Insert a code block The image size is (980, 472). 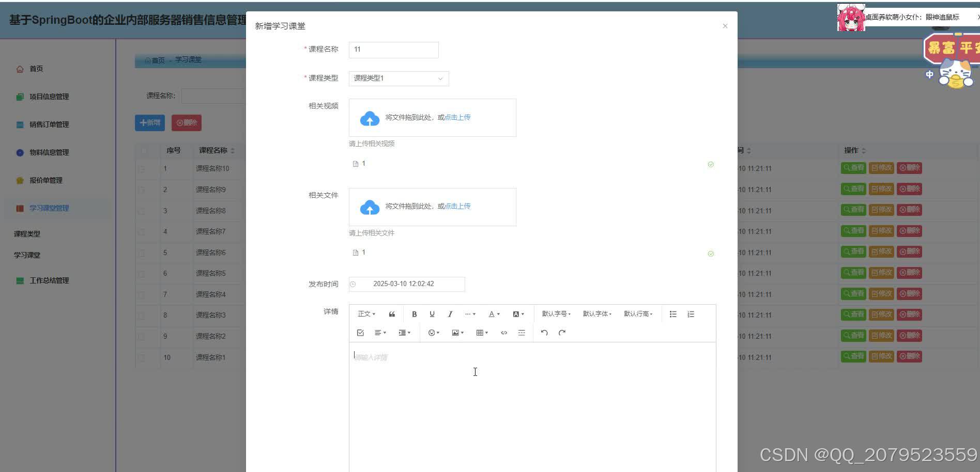[504, 333]
